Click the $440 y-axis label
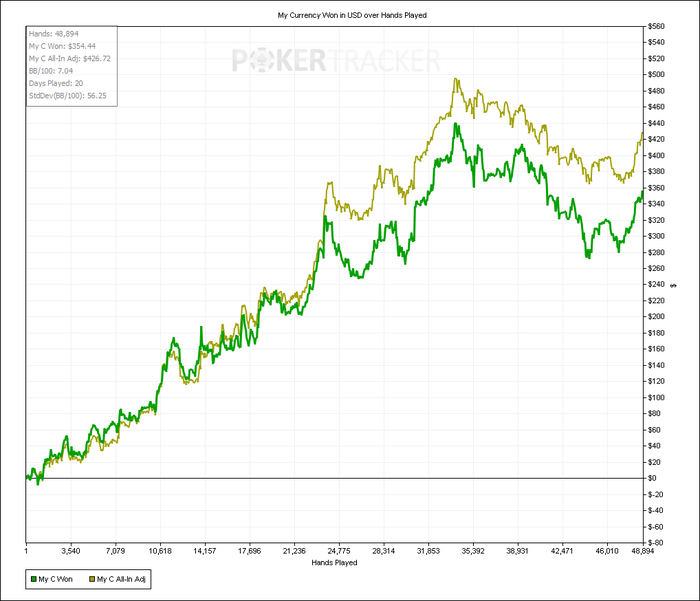Screen dimensions: 700x601 click(x=656, y=123)
